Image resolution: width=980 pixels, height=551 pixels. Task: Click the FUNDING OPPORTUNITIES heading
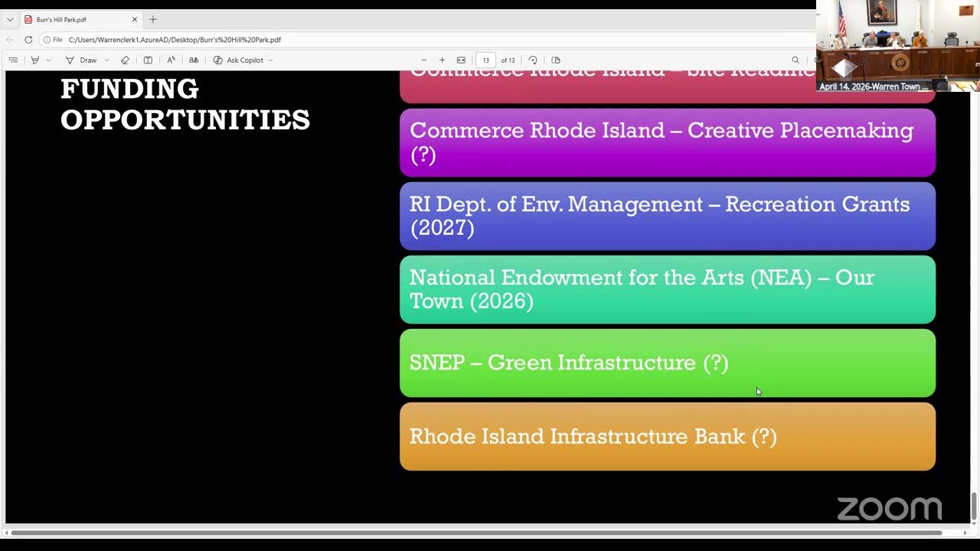click(x=185, y=104)
